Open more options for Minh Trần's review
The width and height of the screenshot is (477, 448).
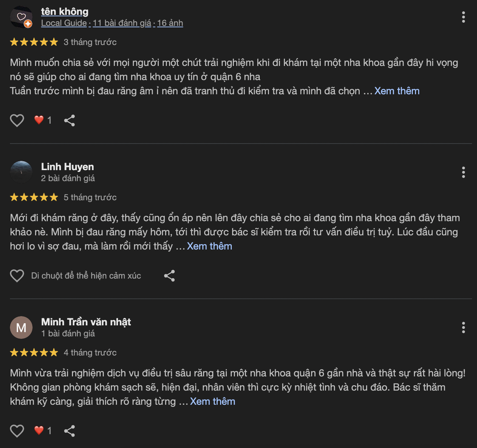(463, 327)
